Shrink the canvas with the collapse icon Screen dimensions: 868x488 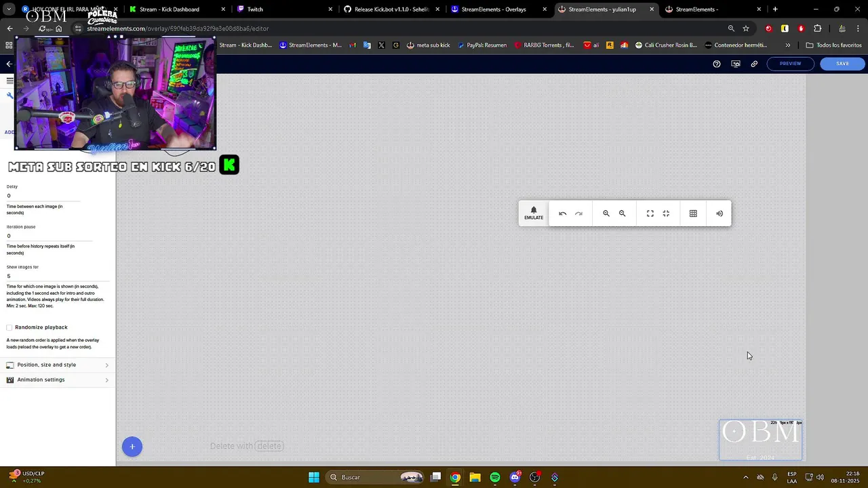(x=666, y=213)
